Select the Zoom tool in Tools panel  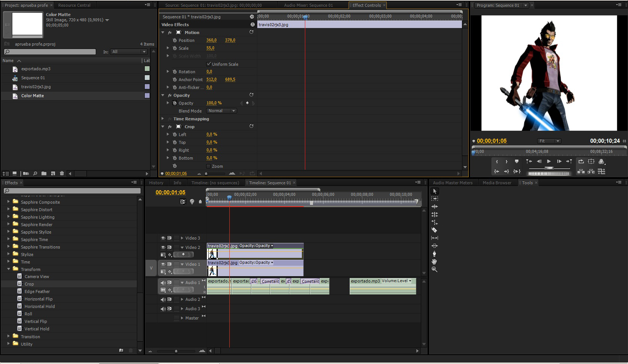[x=435, y=269]
